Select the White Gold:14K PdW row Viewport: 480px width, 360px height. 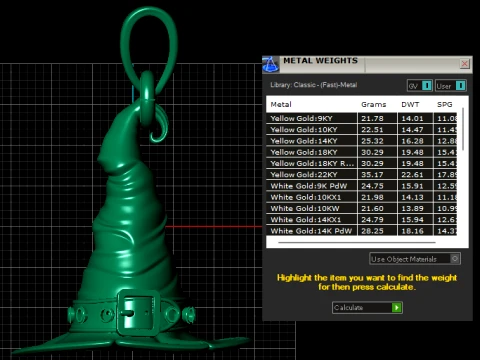pyautogui.click(x=361, y=231)
